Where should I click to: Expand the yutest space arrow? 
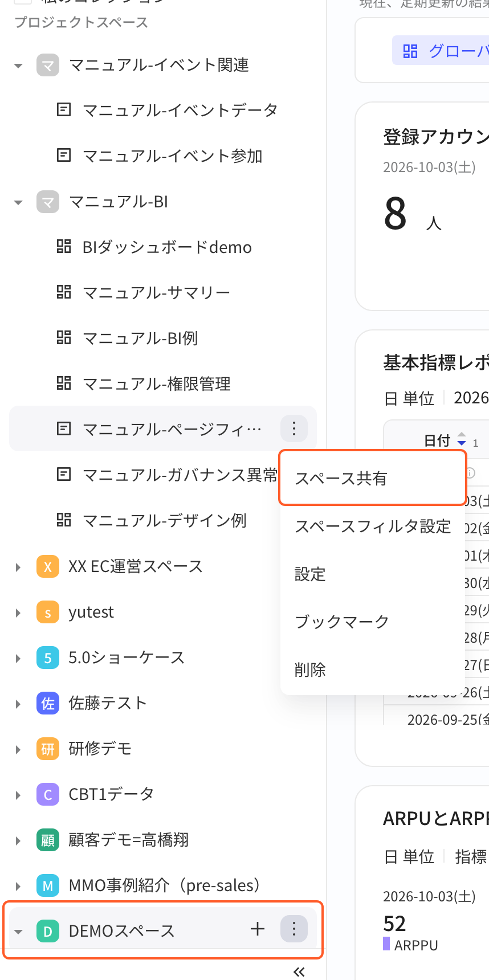18,612
